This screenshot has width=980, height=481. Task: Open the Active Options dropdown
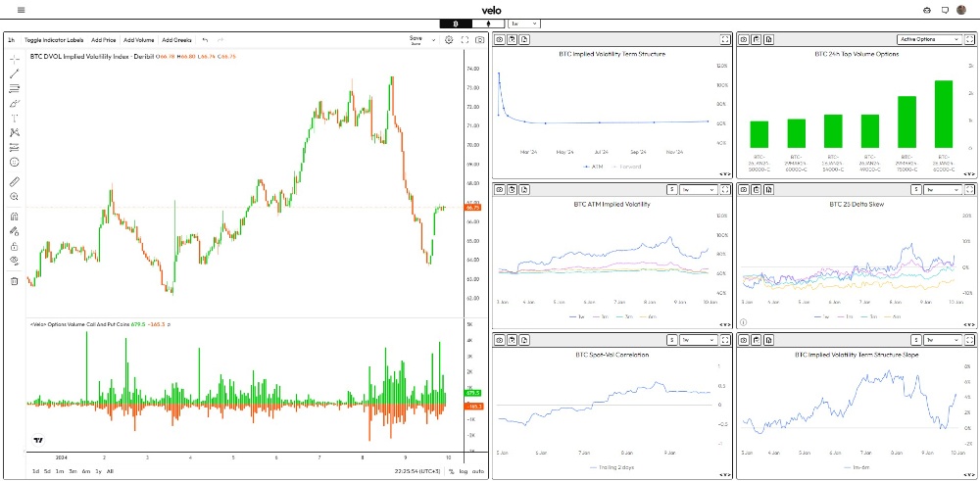pos(926,40)
